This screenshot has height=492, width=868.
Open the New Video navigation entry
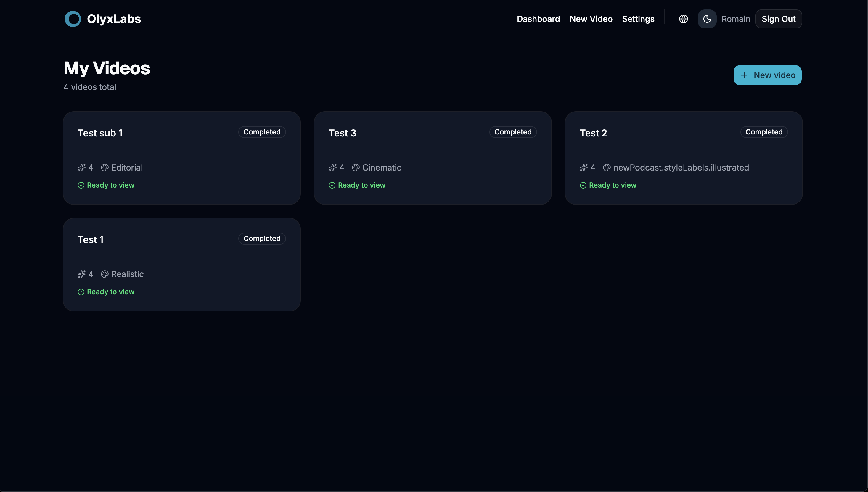pyautogui.click(x=591, y=19)
